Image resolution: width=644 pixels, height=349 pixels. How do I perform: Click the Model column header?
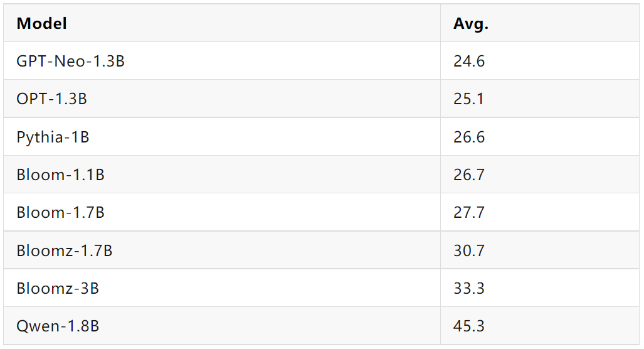pos(41,23)
